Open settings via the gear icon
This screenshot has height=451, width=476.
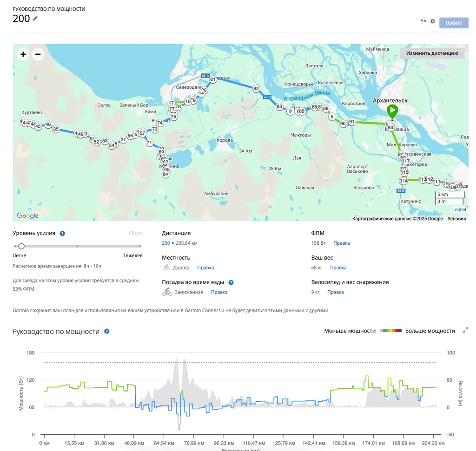433,21
